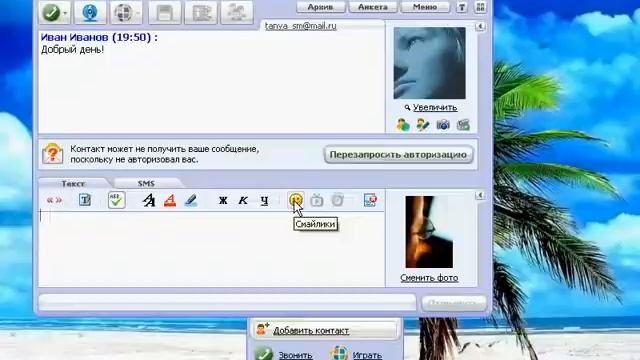This screenshot has height=360, width=640.
Task: Click the grayed TV animation icon
Action: click(316, 200)
